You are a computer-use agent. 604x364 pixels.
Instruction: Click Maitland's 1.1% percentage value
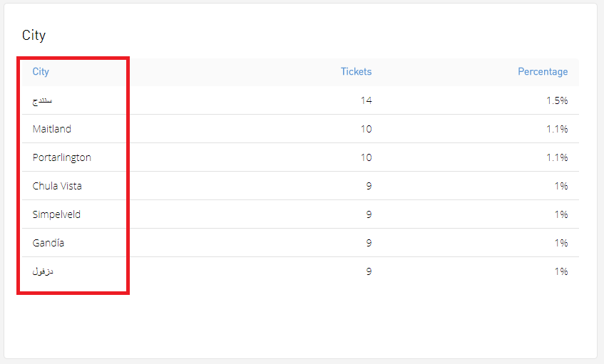point(557,129)
